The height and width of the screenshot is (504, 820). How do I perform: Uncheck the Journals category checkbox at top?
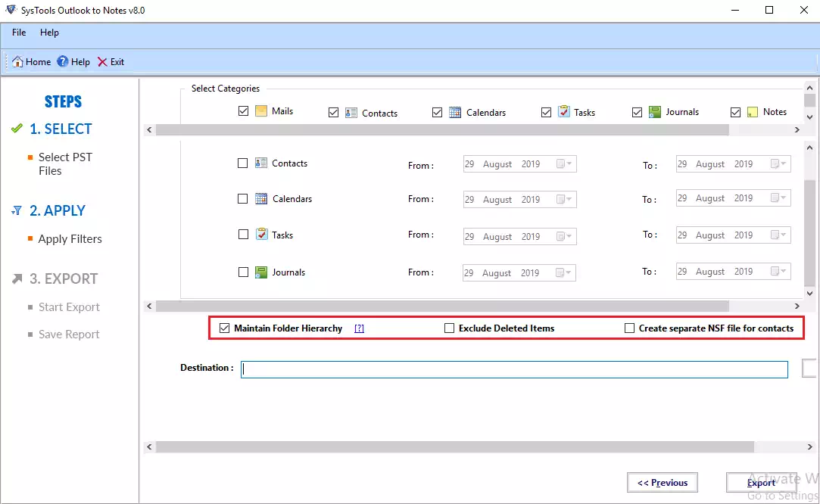[637, 113]
